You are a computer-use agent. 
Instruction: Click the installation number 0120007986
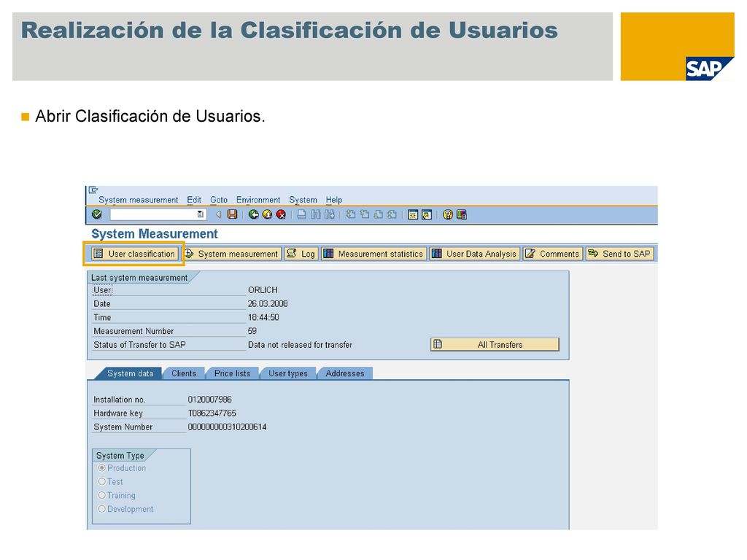tap(209, 400)
